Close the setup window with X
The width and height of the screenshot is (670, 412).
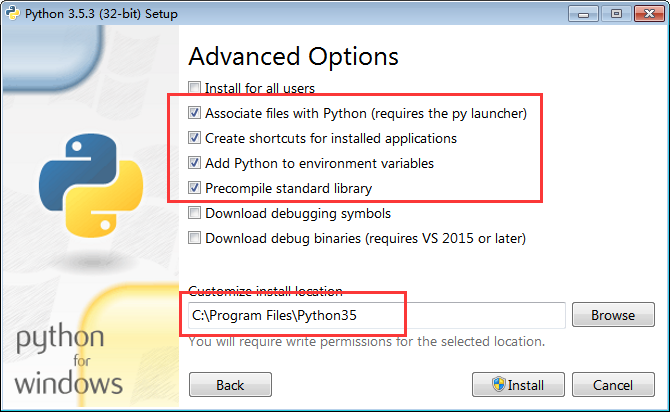coord(649,14)
